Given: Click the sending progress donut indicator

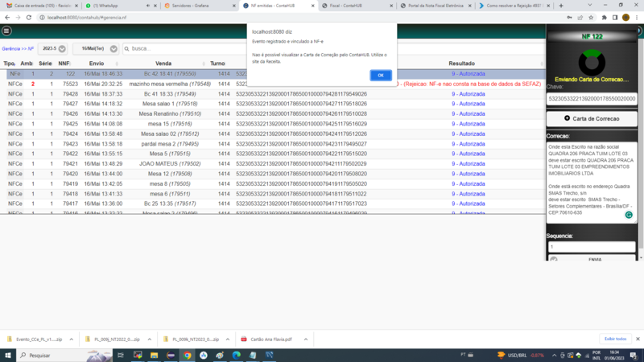Looking at the screenshot, I should 592,63.
